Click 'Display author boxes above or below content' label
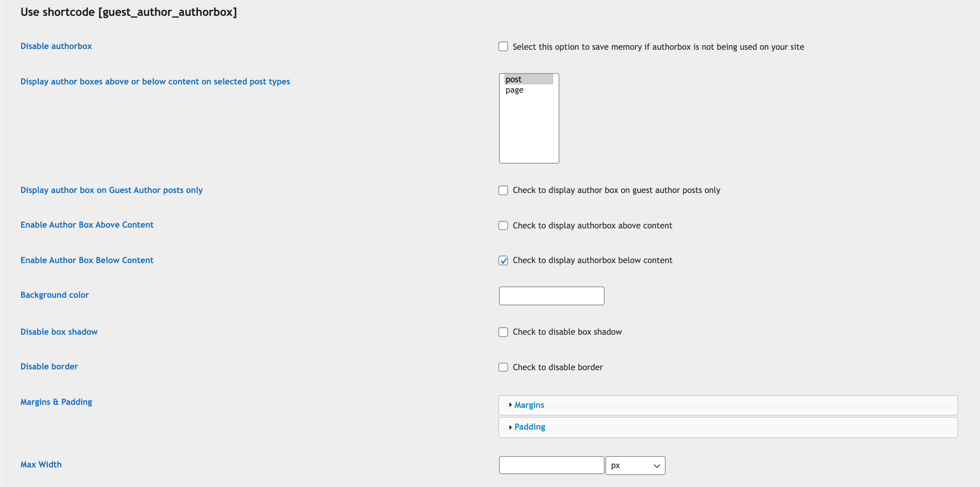 155,81
